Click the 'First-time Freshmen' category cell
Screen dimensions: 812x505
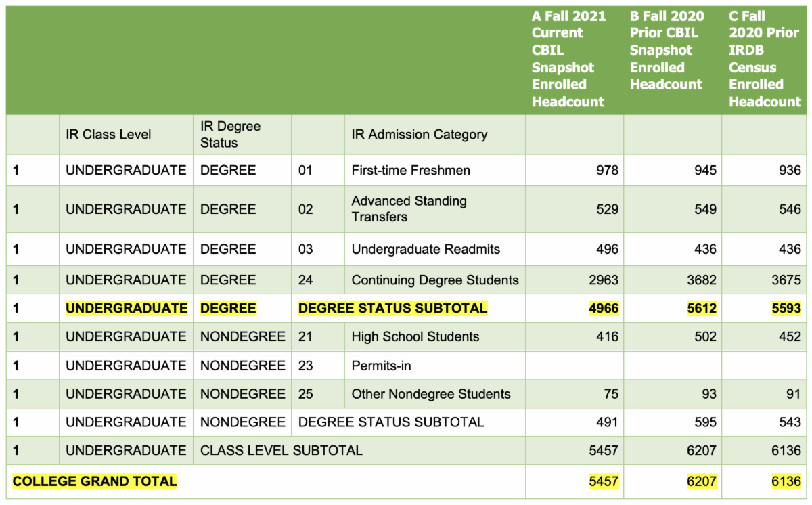[x=410, y=170]
